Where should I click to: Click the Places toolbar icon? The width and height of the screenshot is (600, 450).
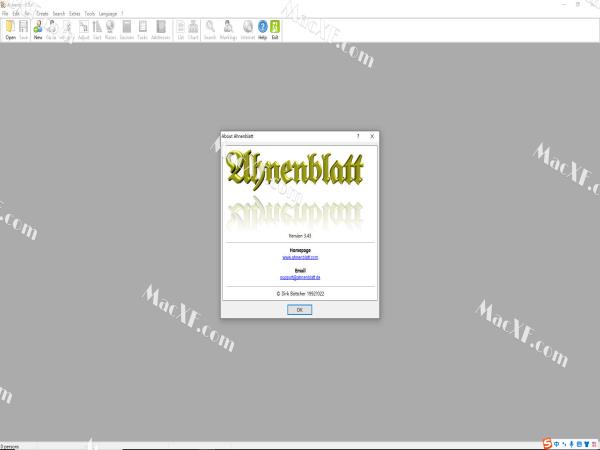[x=112, y=29]
